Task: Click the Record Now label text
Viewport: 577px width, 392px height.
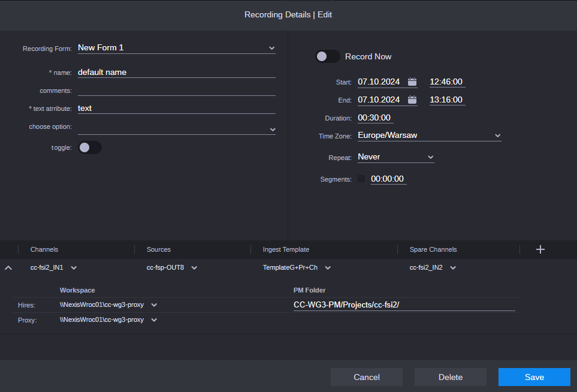Action: [368, 57]
